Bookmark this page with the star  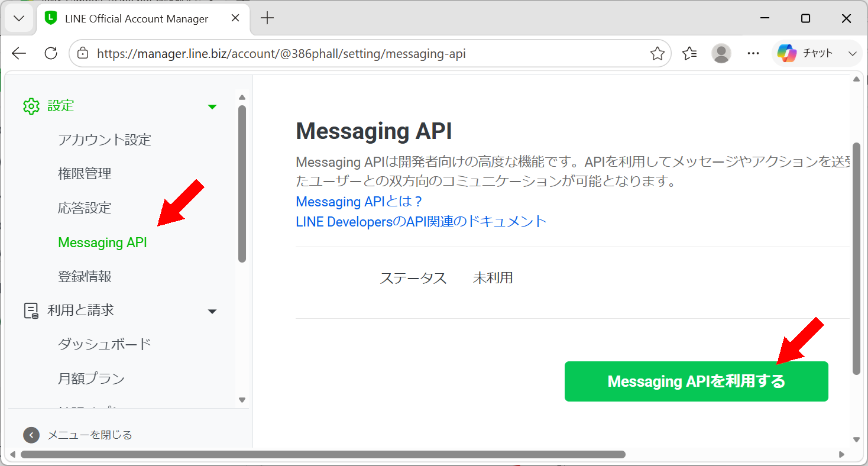click(658, 54)
